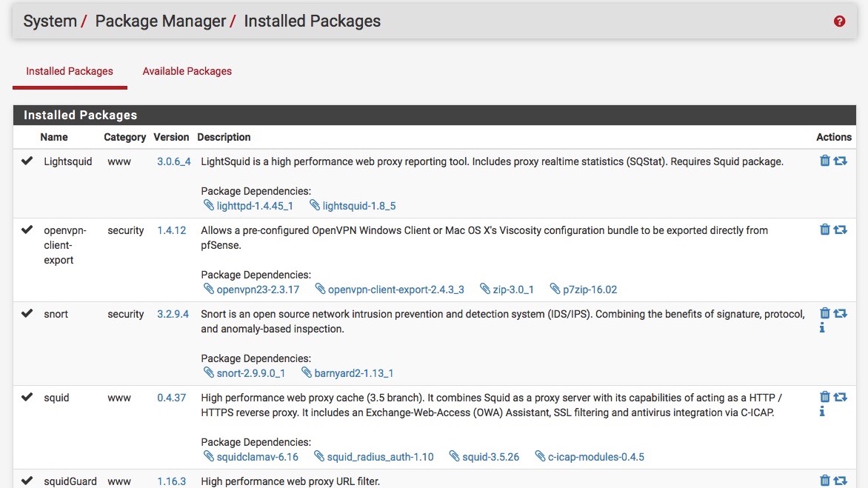Reinstall the Lightsquid package

coord(841,161)
